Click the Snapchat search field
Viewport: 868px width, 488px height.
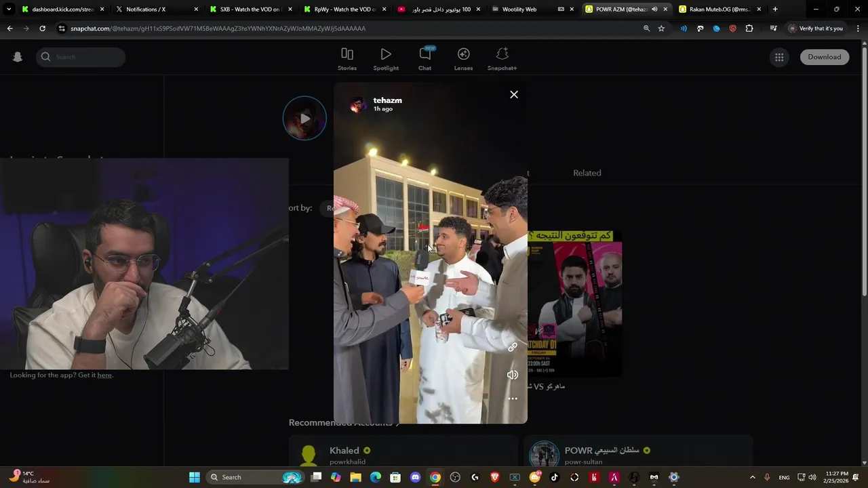click(81, 57)
